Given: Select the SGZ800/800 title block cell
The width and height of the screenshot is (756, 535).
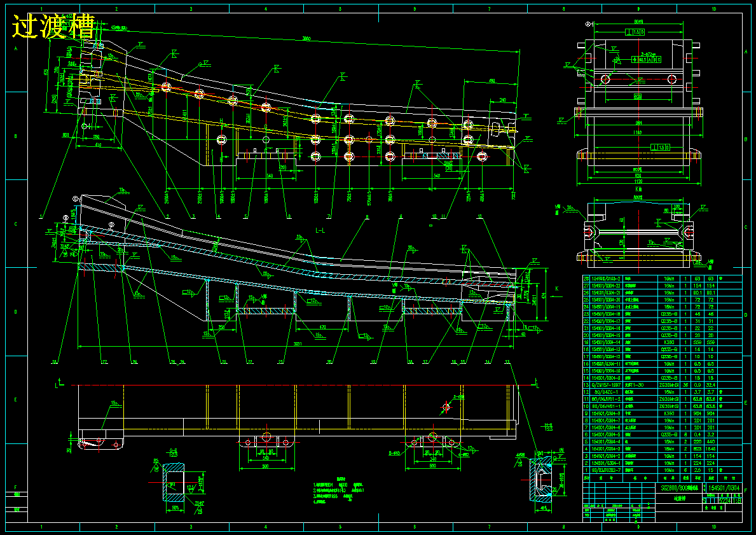Looking at the screenshot, I should [679, 488].
